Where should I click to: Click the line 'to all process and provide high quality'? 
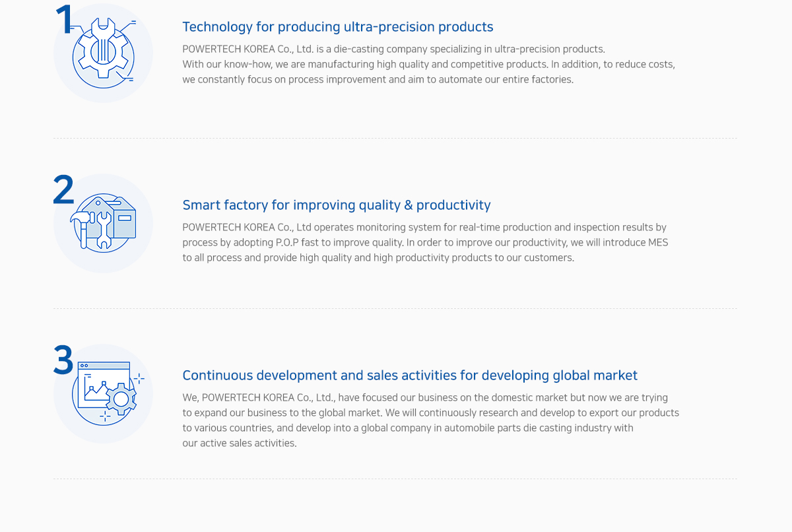coord(378,257)
